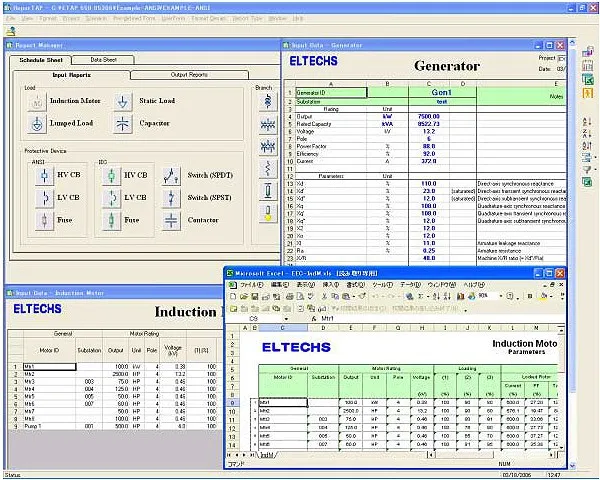
Task: Click the clock in the bottom status bar
Action: click(554, 475)
